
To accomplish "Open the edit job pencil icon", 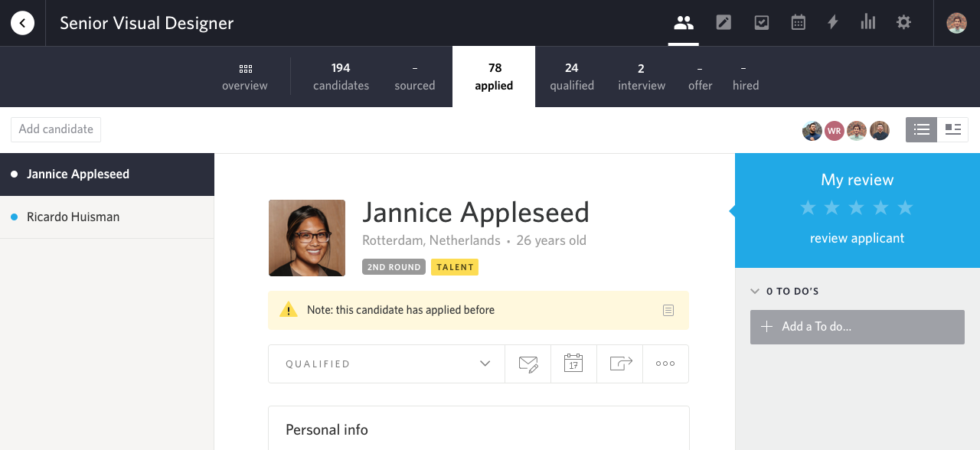I will point(724,22).
